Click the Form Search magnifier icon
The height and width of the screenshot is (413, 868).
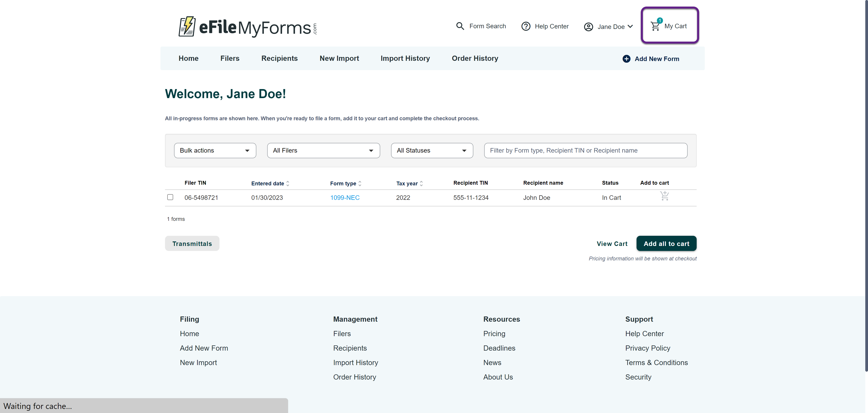(460, 26)
